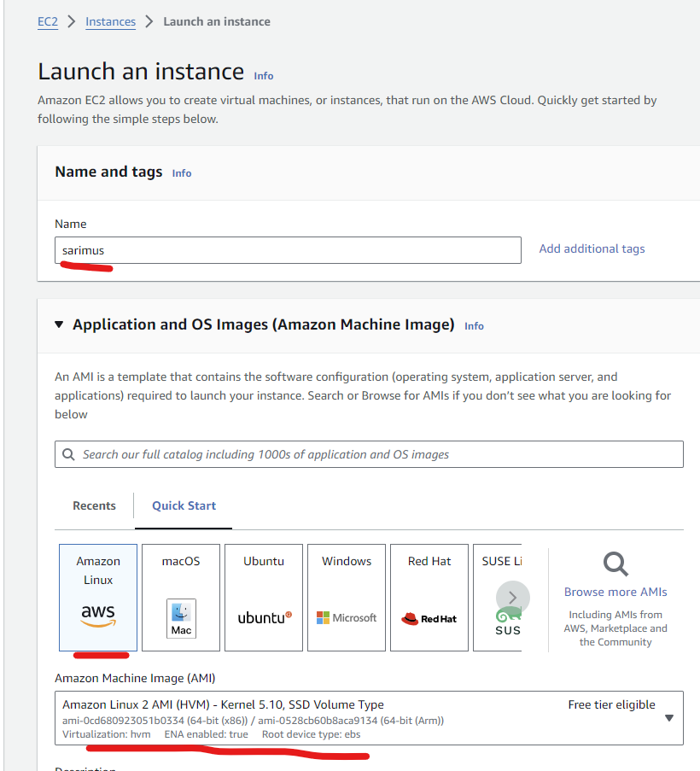700x771 pixels.
Task: Click the AMI dropdown arrow
Action: click(669, 718)
